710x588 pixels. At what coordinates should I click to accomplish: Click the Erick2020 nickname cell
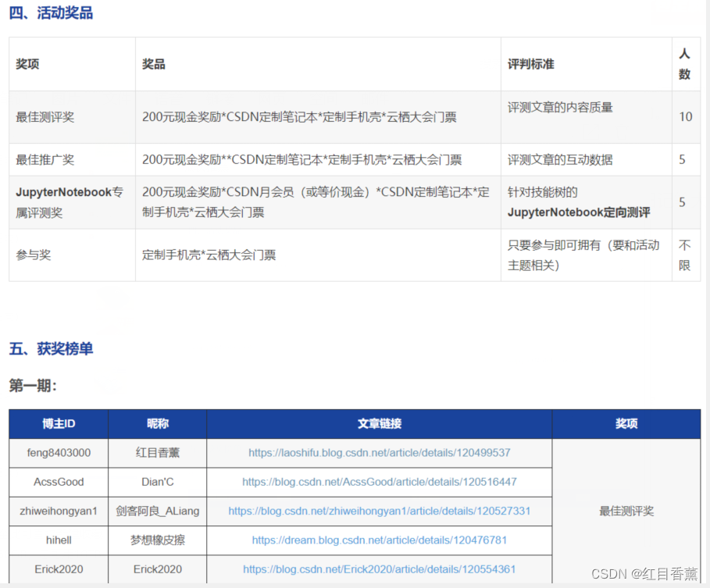point(158,569)
